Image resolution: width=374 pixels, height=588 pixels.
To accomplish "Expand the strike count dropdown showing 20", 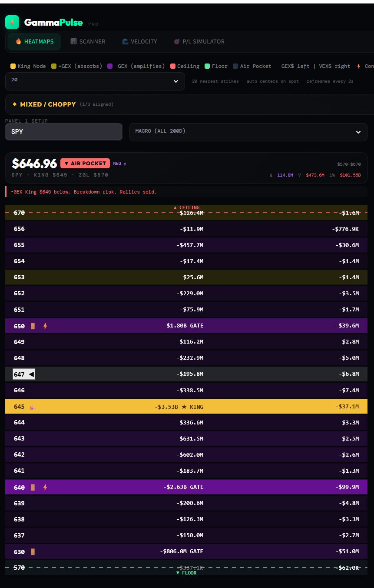I will click(x=95, y=81).
